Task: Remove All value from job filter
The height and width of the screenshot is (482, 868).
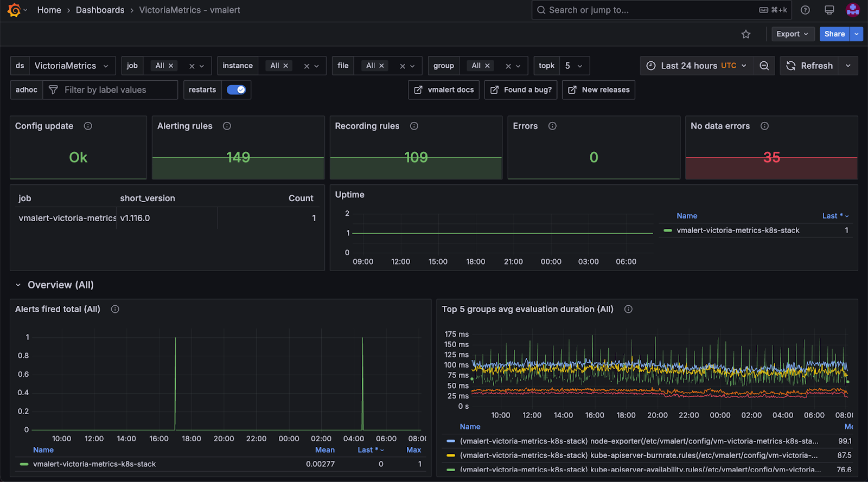Action: tap(171, 66)
